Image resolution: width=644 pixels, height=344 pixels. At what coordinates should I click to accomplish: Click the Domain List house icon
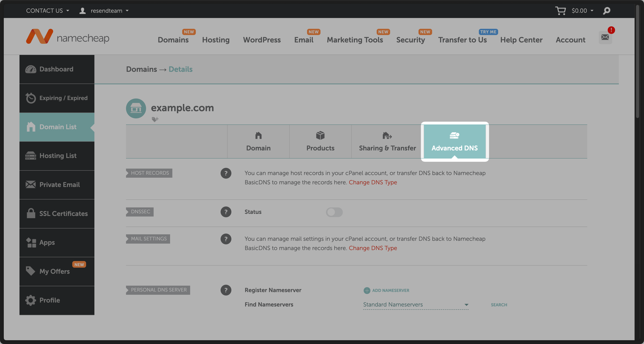(x=31, y=127)
